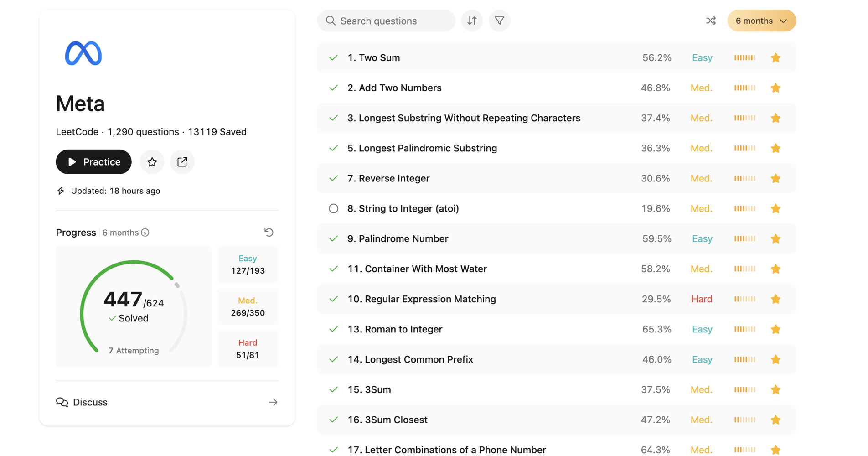Image resolution: width=868 pixels, height=456 pixels.
Task: Click the shuffle random question icon
Action: coord(711,21)
